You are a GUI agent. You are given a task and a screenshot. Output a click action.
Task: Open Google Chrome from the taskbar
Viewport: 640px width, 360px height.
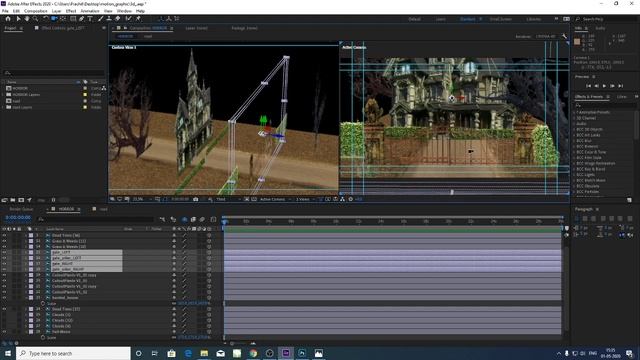(253, 353)
